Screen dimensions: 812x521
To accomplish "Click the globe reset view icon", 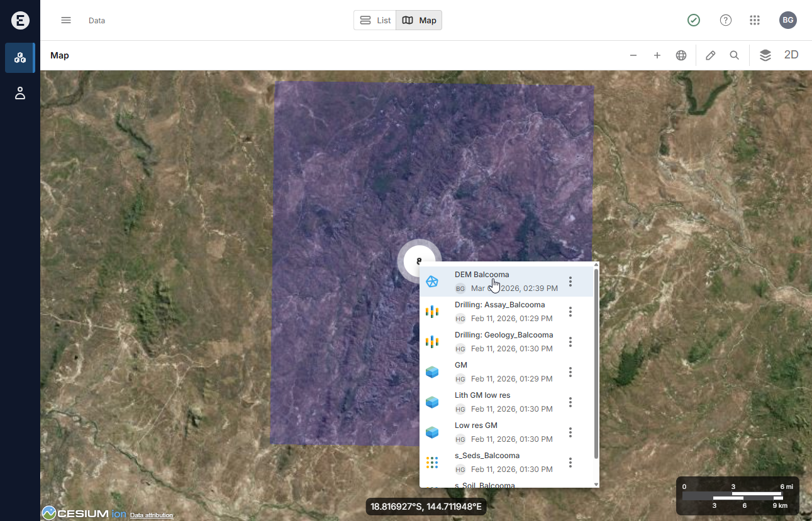I will [681, 55].
